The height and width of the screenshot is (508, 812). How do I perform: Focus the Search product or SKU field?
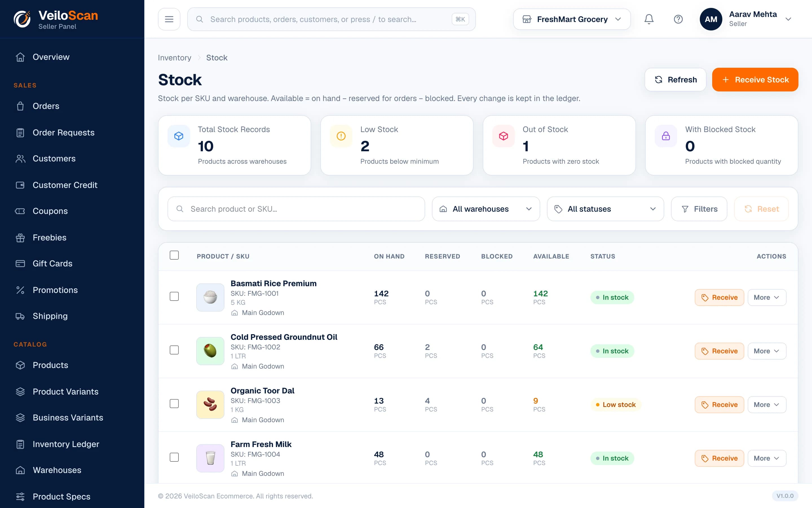(x=296, y=209)
